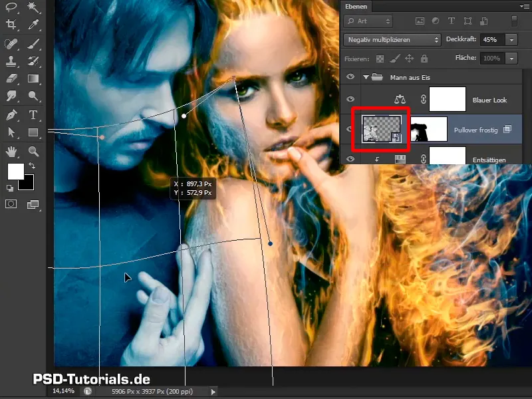Open the Negativ multiplizieren blend mode dropdown
This screenshot has height=399, width=532.
click(x=392, y=40)
